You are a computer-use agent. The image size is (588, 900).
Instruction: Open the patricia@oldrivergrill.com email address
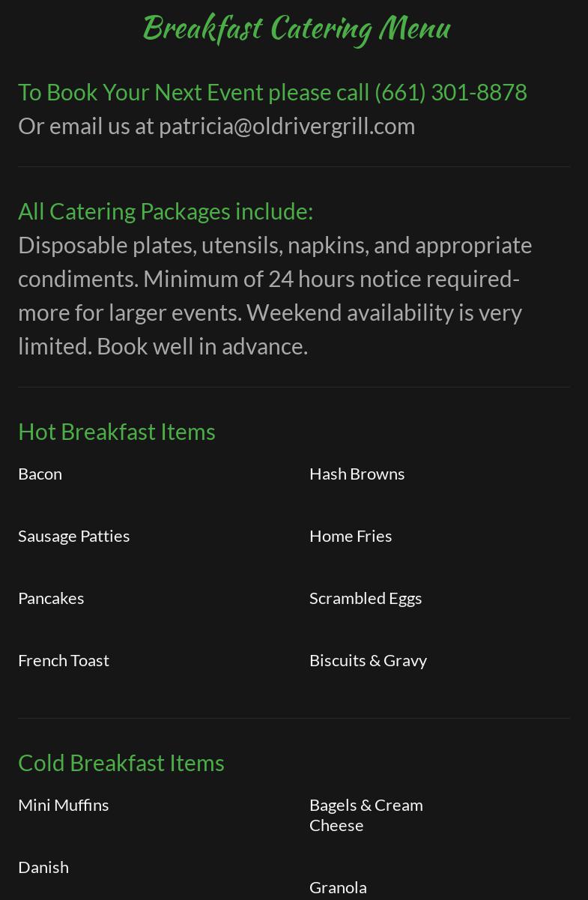click(x=286, y=126)
